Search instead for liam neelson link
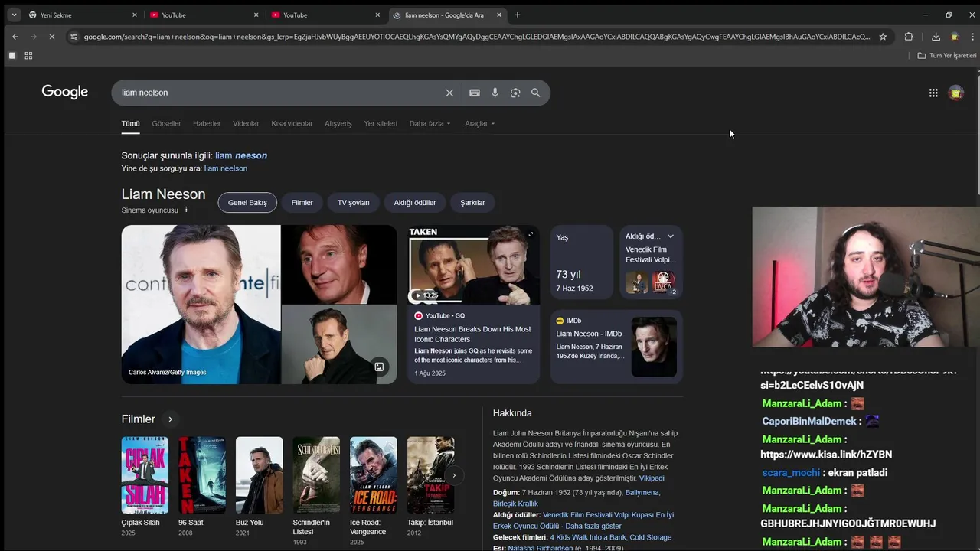This screenshot has width=980, height=551. (x=226, y=168)
